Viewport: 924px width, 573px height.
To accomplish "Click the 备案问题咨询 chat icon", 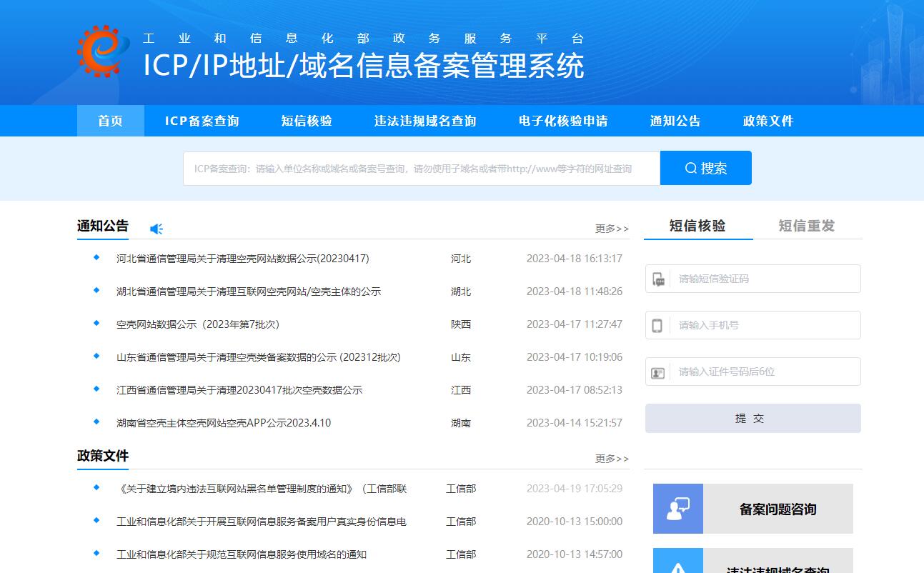I will 677,509.
